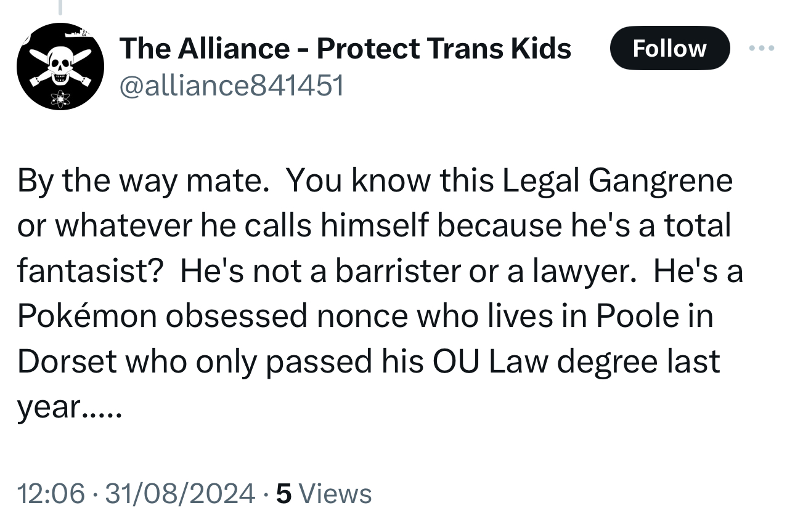The width and height of the screenshot is (795, 532).
Task: Click the 31/08/2024 post date
Action: 179,493
